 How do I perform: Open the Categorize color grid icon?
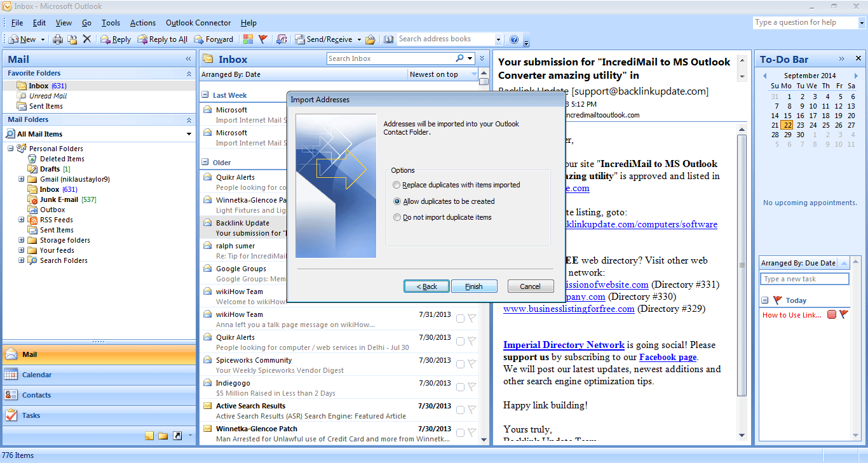click(248, 39)
